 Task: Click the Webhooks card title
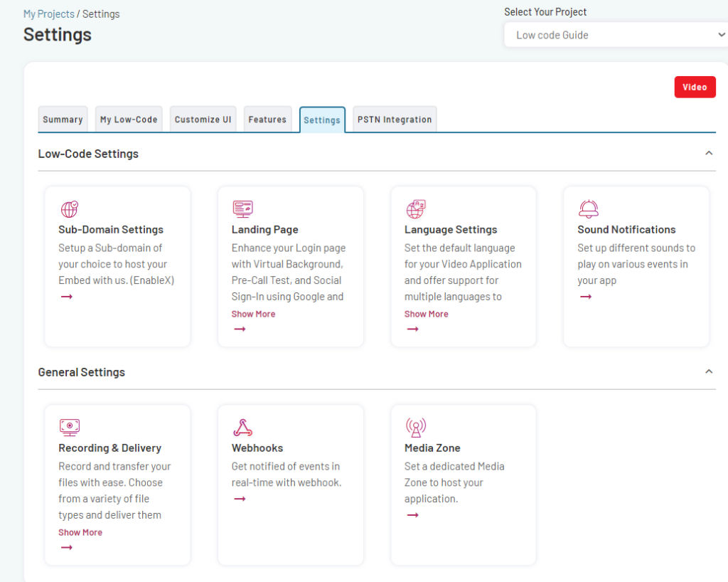coord(257,448)
